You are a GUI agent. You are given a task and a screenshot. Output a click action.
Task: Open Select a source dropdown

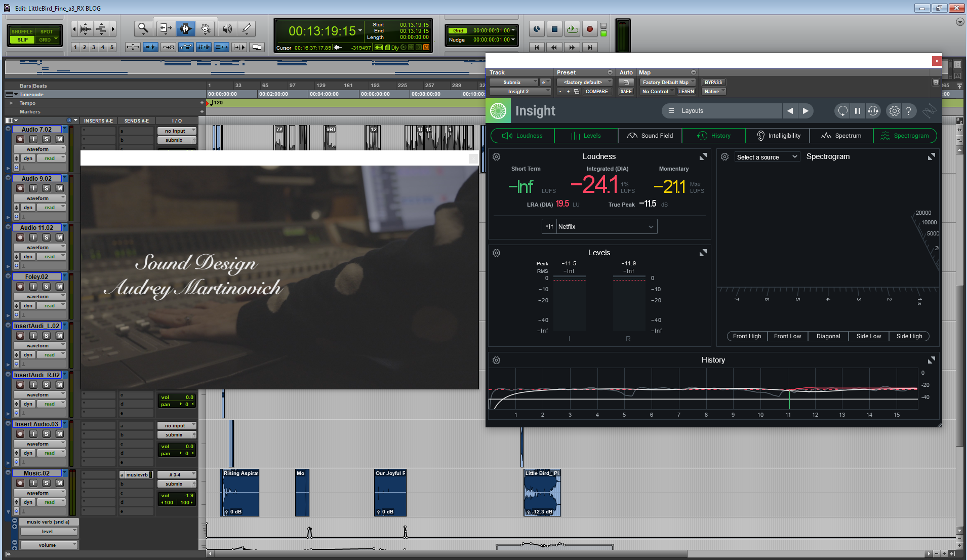point(767,157)
